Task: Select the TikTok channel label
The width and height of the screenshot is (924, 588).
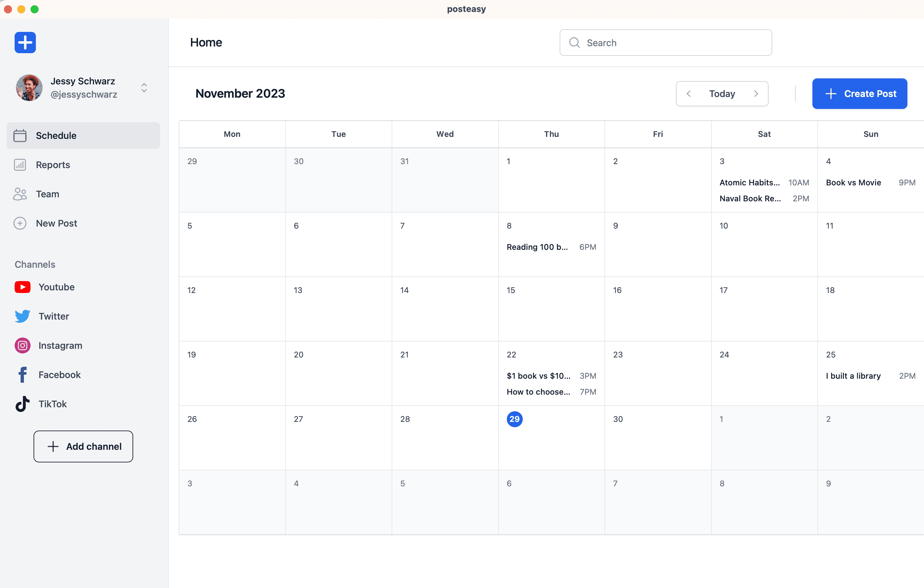Action: pyautogui.click(x=52, y=404)
